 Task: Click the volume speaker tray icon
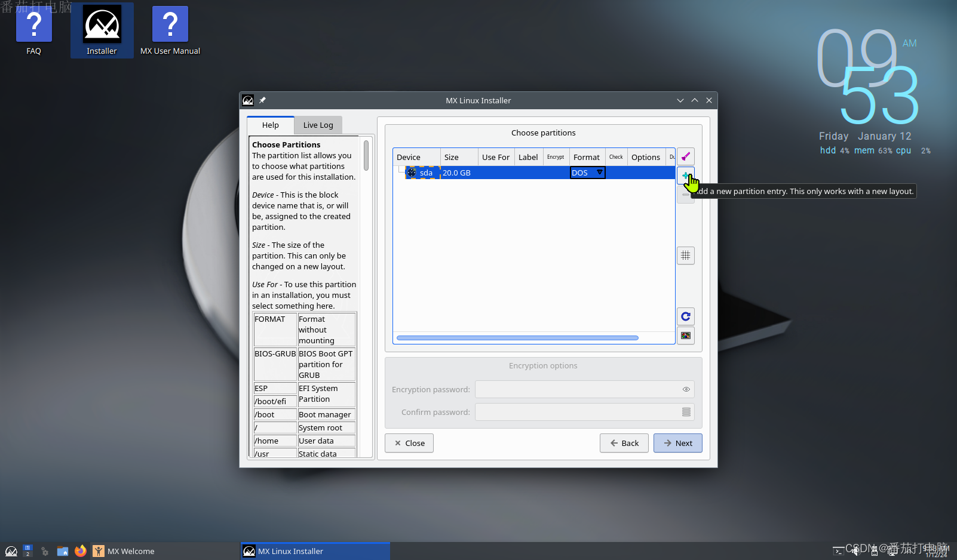pos(856,551)
